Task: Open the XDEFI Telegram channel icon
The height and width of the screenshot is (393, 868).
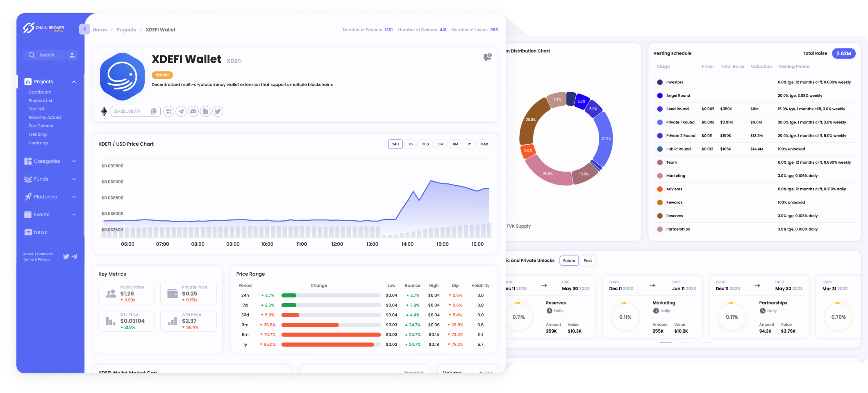Action: [x=181, y=111]
